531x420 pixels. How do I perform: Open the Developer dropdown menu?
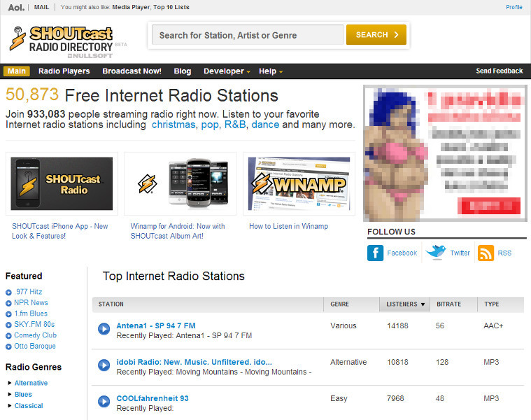227,71
